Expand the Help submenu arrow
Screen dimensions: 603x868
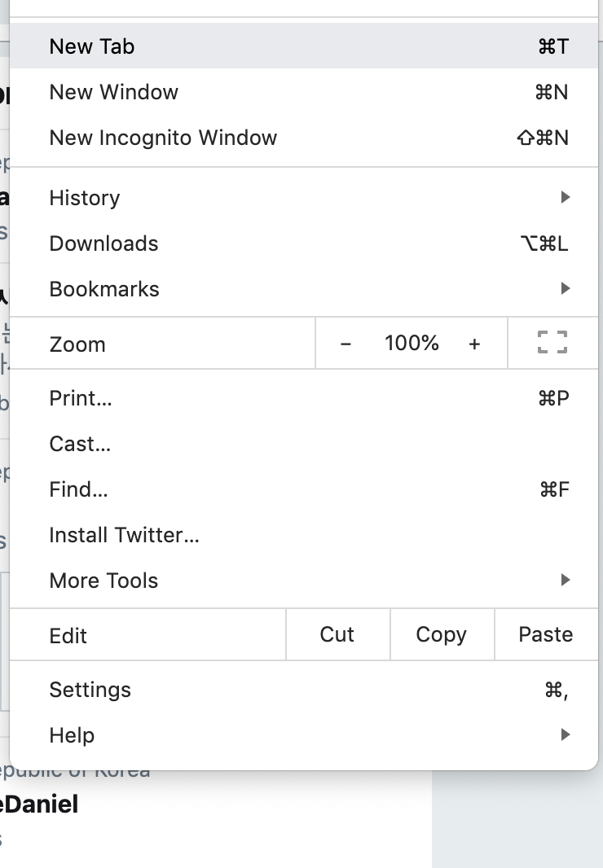coord(566,734)
